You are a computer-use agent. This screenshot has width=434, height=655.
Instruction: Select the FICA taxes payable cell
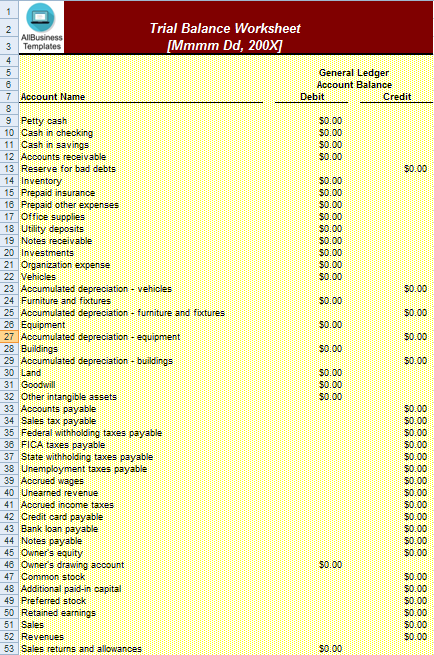tap(63, 445)
